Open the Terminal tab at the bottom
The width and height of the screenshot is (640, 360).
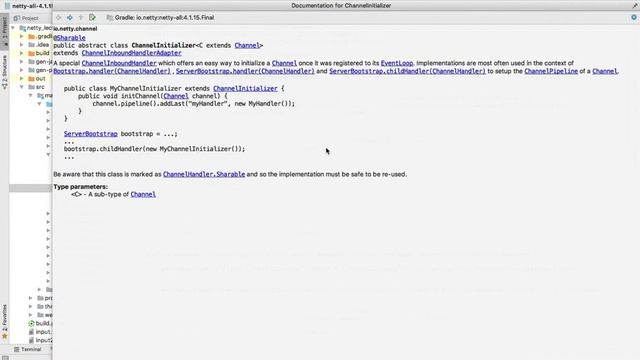(28, 349)
